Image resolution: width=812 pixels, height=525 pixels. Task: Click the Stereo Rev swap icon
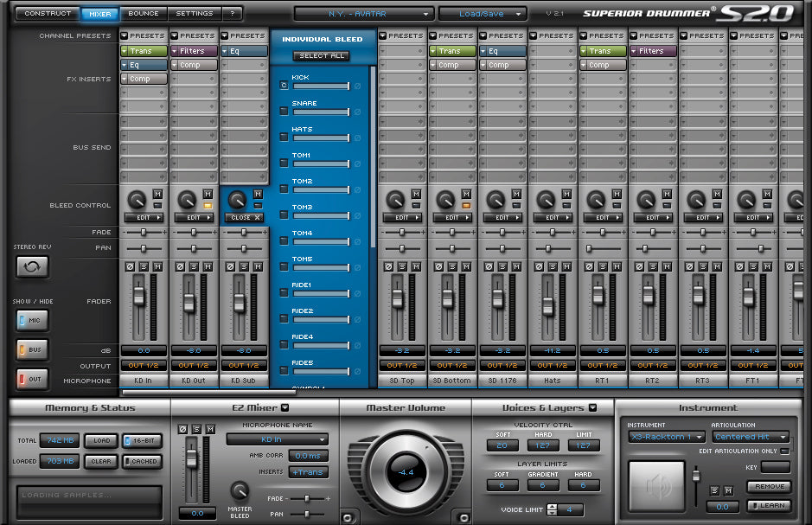tap(32, 267)
